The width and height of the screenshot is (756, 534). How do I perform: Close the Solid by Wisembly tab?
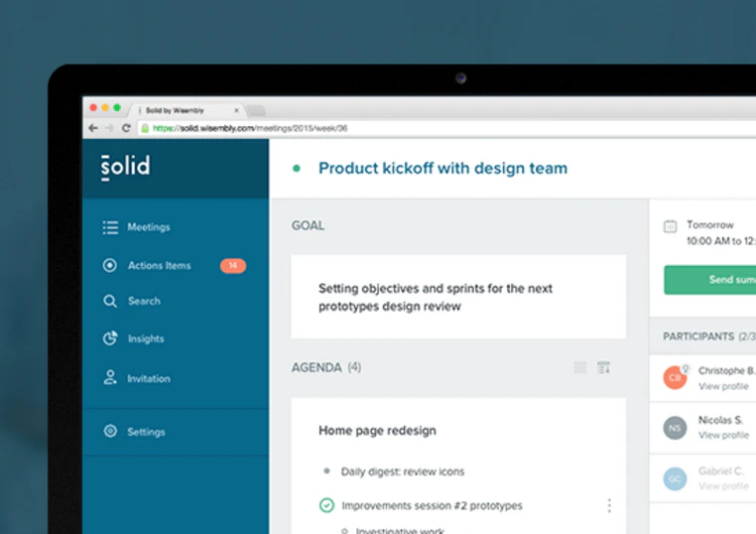coord(236,110)
